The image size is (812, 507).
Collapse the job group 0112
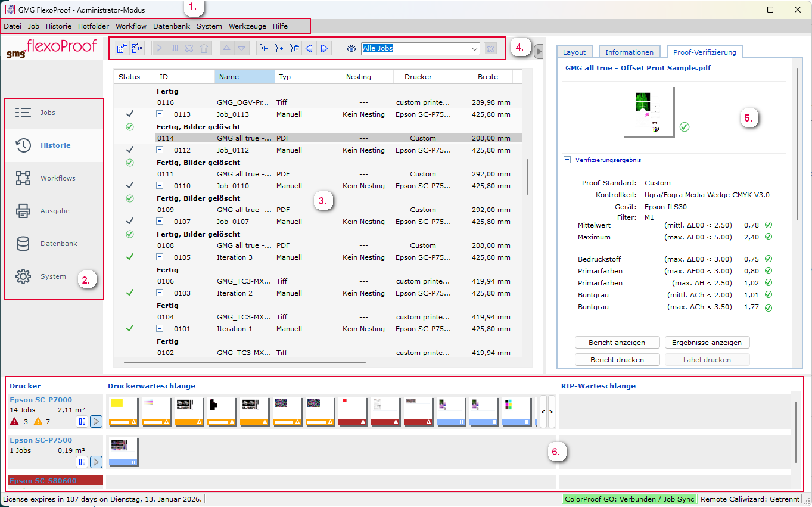pos(160,150)
